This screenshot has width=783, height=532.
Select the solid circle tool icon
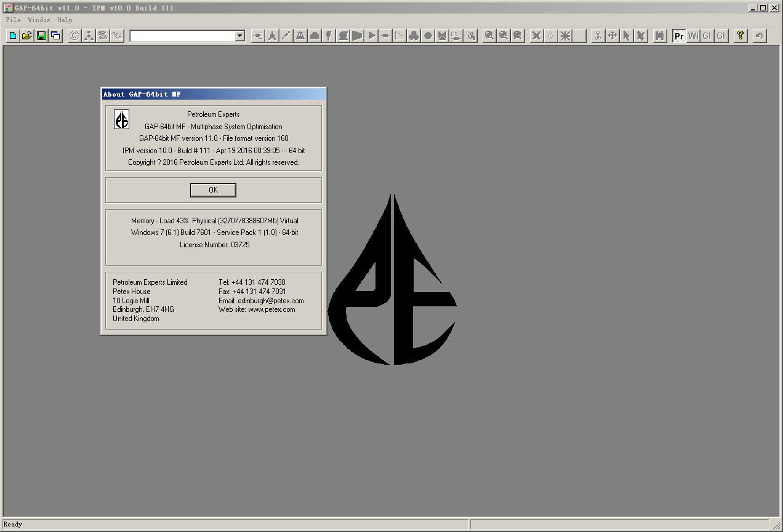click(x=428, y=36)
